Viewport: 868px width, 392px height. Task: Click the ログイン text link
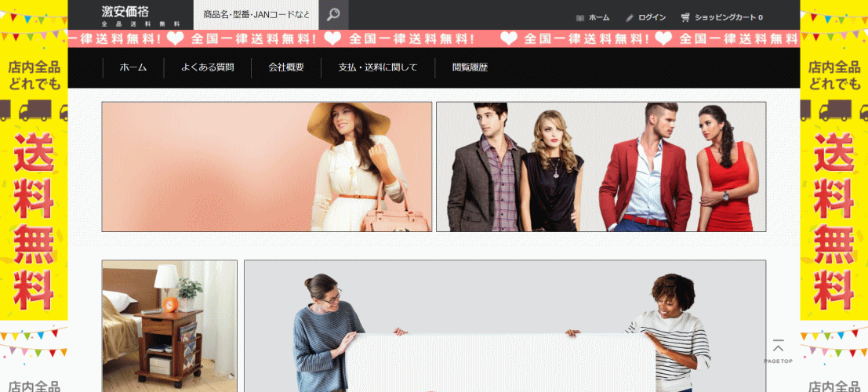[652, 17]
